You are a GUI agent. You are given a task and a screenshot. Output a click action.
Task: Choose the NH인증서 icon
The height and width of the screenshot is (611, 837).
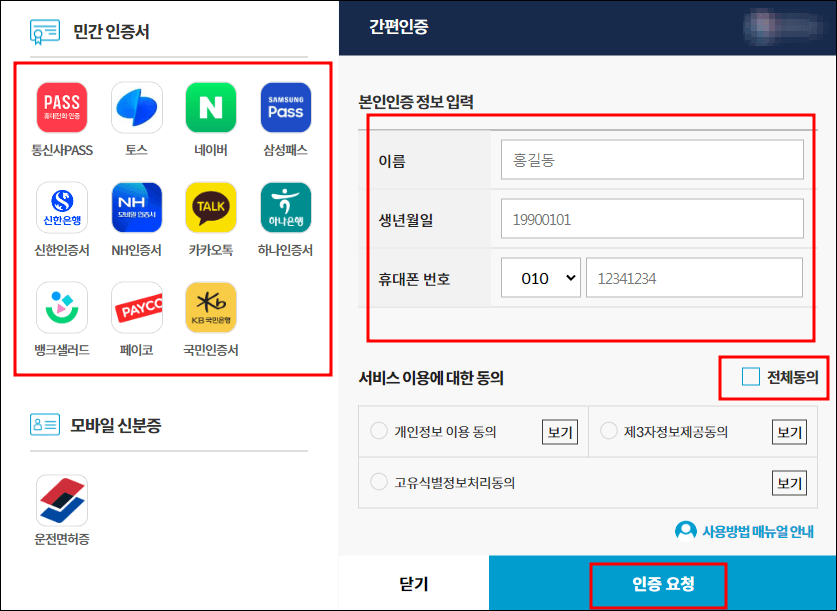pyautogui.click(x=137, y=208)
